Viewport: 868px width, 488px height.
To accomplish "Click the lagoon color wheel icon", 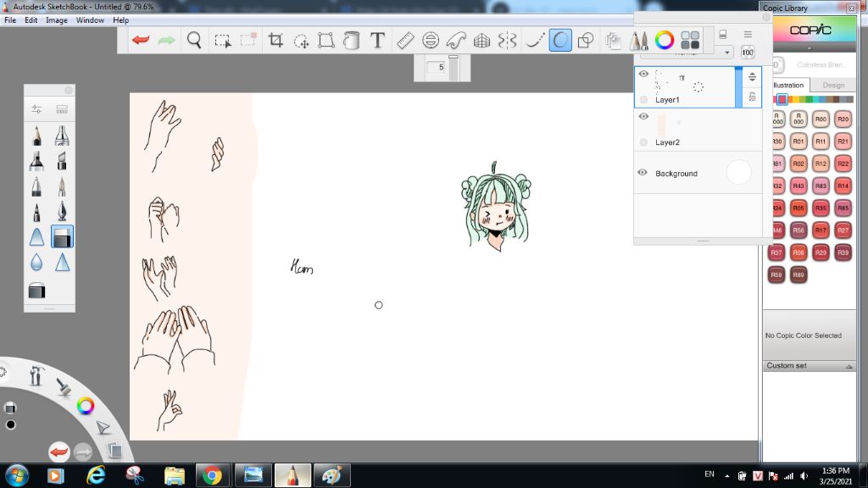I will (x=86, y=406).
